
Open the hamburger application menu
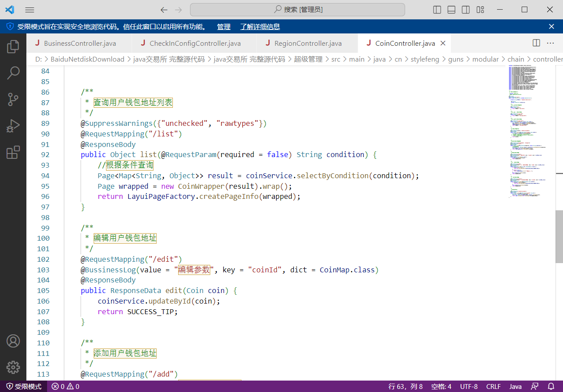[x=30, y=10]
